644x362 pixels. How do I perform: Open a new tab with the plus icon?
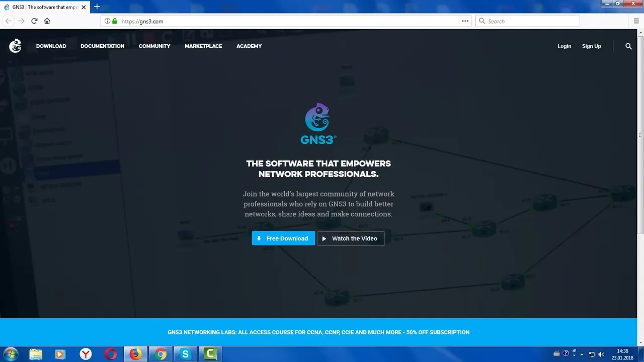click(x=97, y=7)
